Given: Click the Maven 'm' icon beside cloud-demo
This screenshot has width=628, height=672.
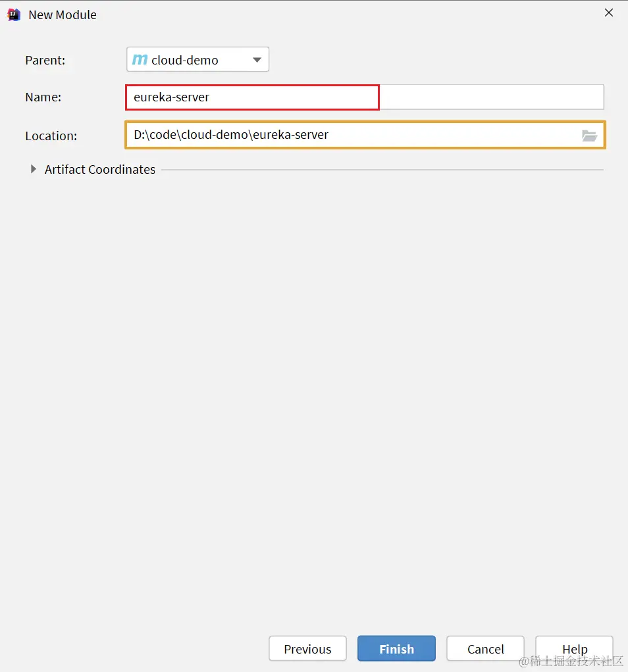Looking at the screenshot, I should pos(140,60).
